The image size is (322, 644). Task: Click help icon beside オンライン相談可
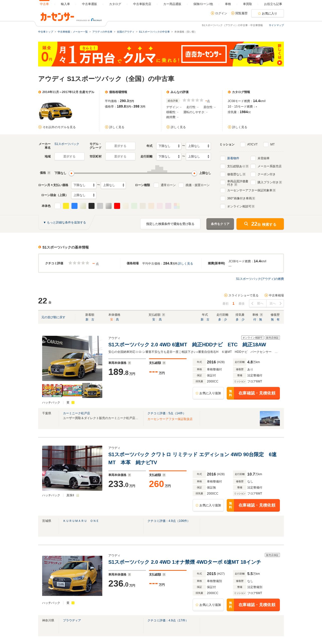[x=253, y=206]
